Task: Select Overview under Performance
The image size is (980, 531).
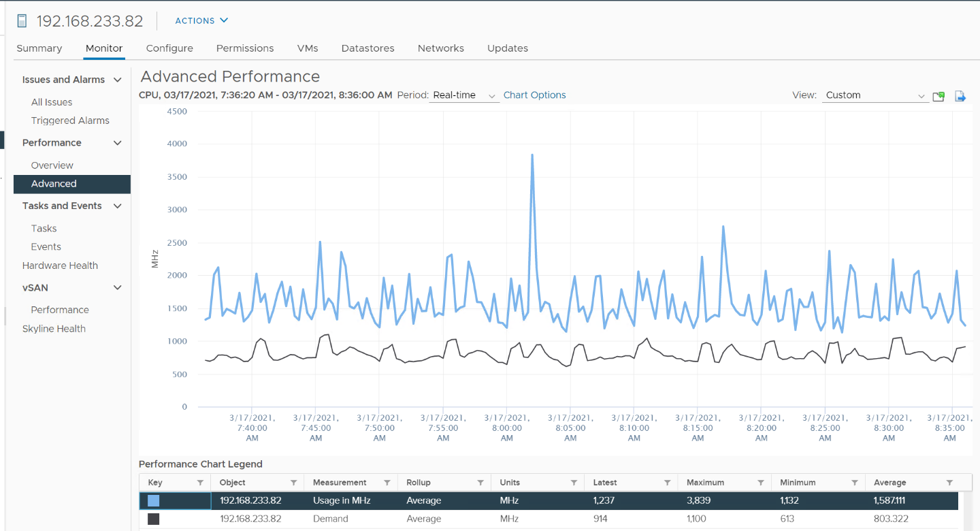Action: tap(52, 165)
